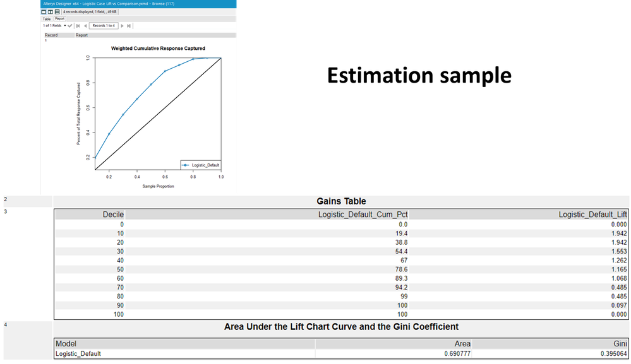Open the '1 of 1 Fields' dropdown
This screenshot has height=364, width=631.
[54, 26]
